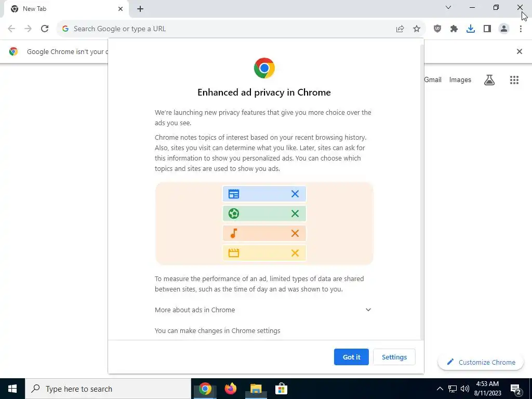
Task: Open File Explorer from the taskbar
Action: click(x=256, y=389)
